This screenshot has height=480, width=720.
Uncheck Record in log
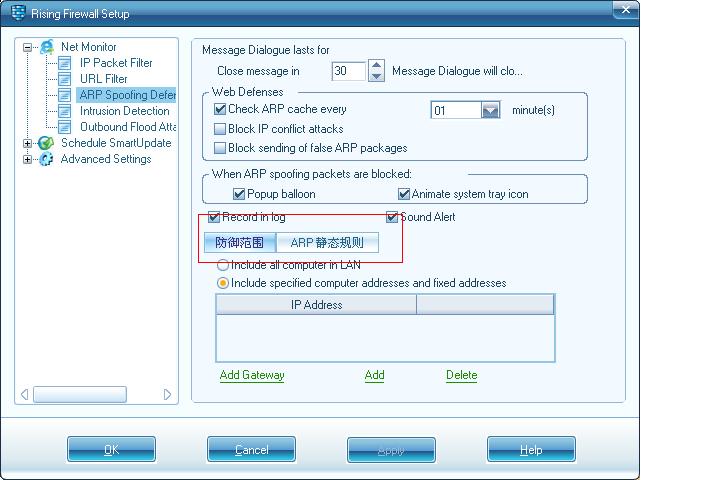click(x=214, y=217)
